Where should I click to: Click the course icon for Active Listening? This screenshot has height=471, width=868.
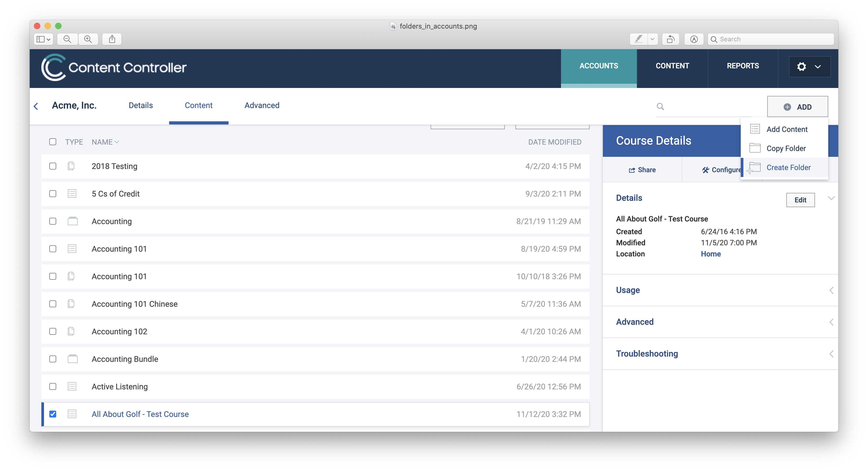(x=72, y=386)
